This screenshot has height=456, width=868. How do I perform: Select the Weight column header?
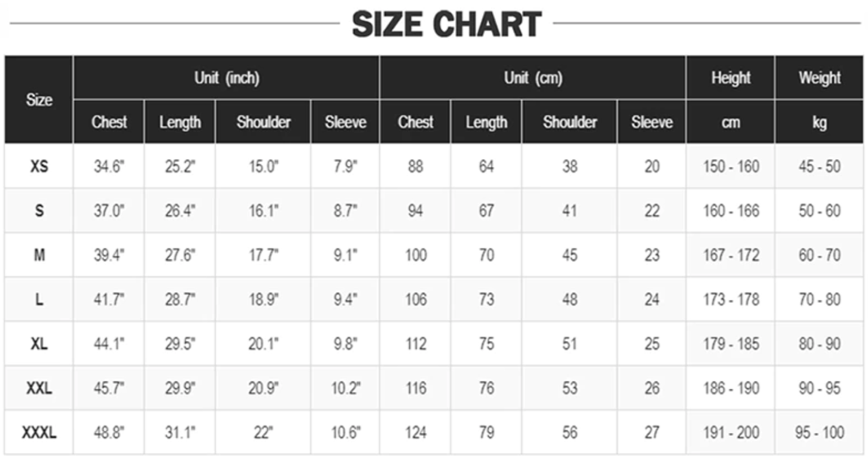[820, 78]
